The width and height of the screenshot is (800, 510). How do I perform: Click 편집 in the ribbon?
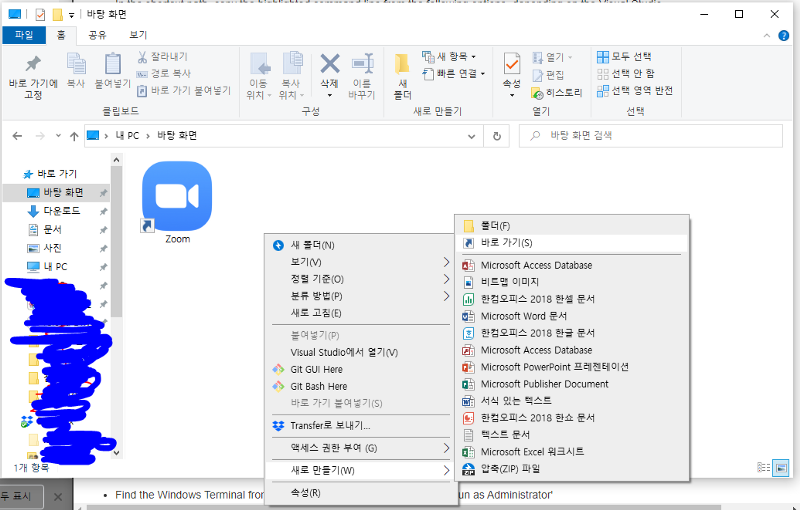click(x=548, y=75)
